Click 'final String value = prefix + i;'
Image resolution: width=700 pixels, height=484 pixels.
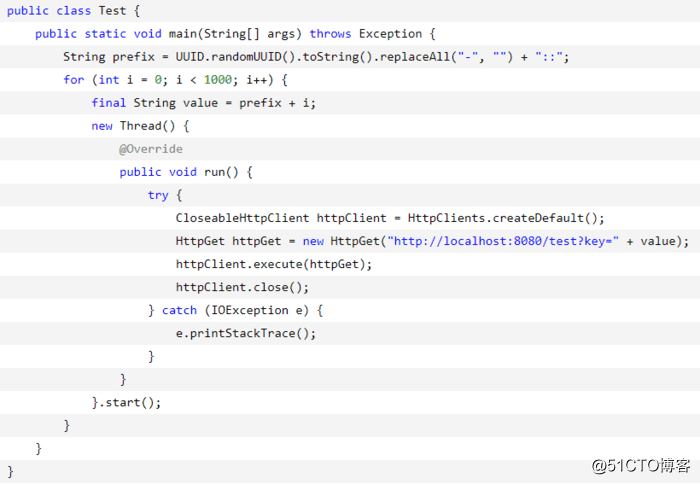pyautogui.click(x=203, y=103)
